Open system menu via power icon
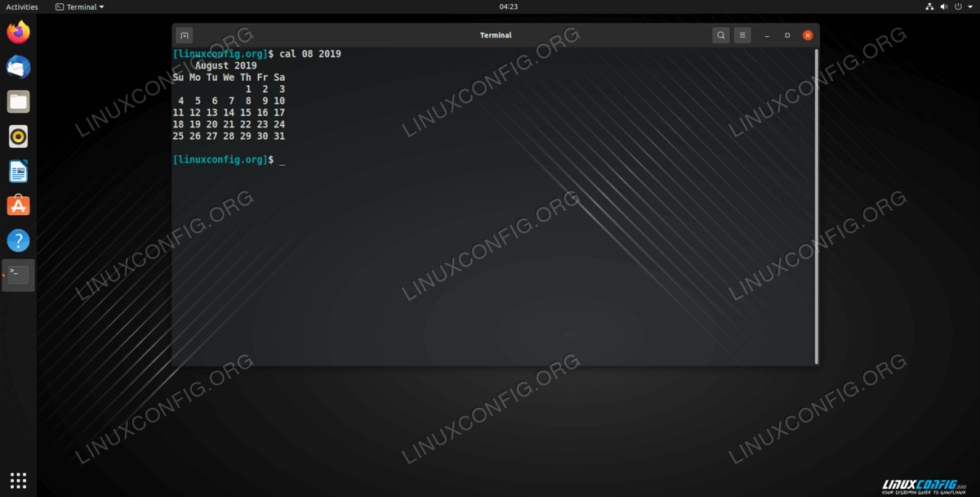980x497 pixels. pos(958,7)
